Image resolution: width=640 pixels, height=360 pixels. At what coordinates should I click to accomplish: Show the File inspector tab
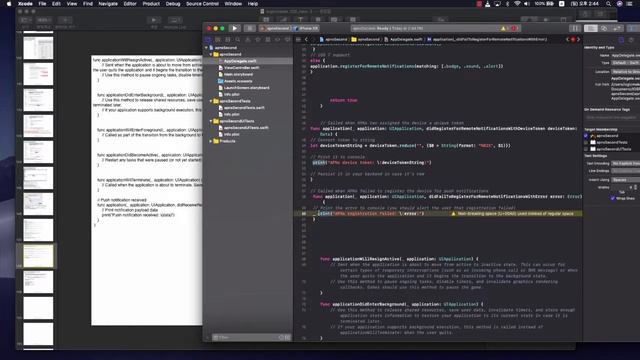coord(621,40)
